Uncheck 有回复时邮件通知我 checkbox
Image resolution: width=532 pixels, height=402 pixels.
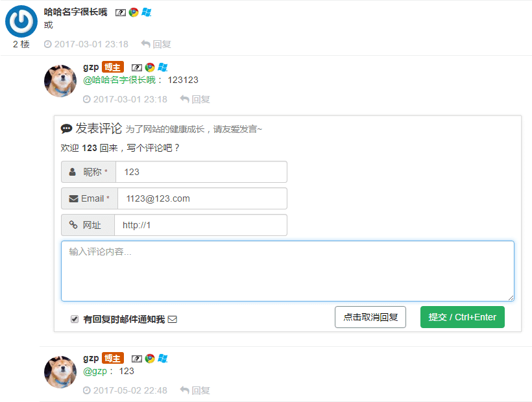pos(75,319)
